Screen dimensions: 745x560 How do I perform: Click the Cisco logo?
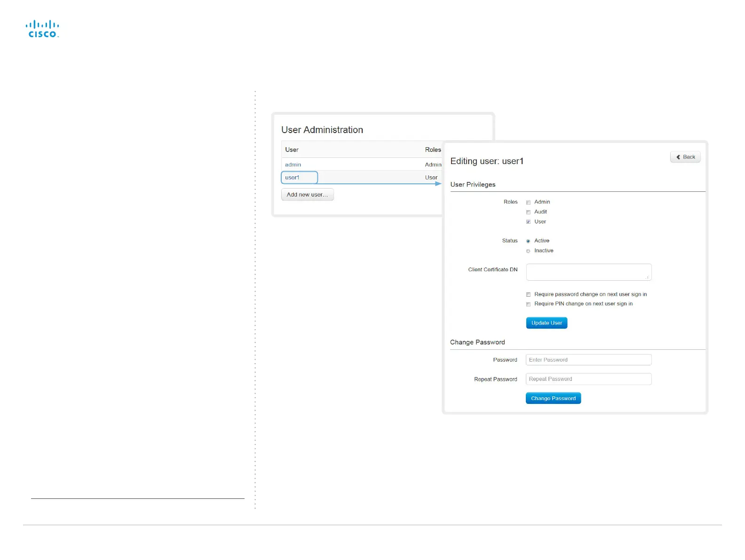click(x=42, y=29)
